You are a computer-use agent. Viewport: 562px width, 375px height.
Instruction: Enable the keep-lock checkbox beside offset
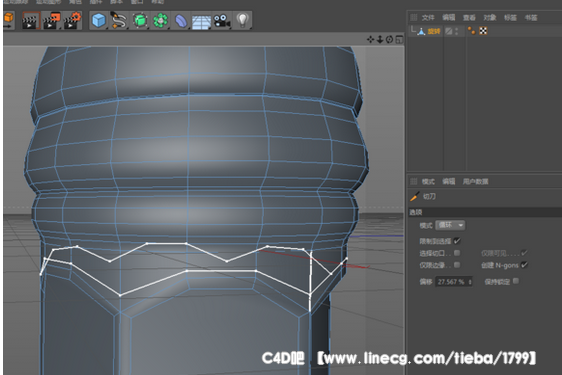516,281
